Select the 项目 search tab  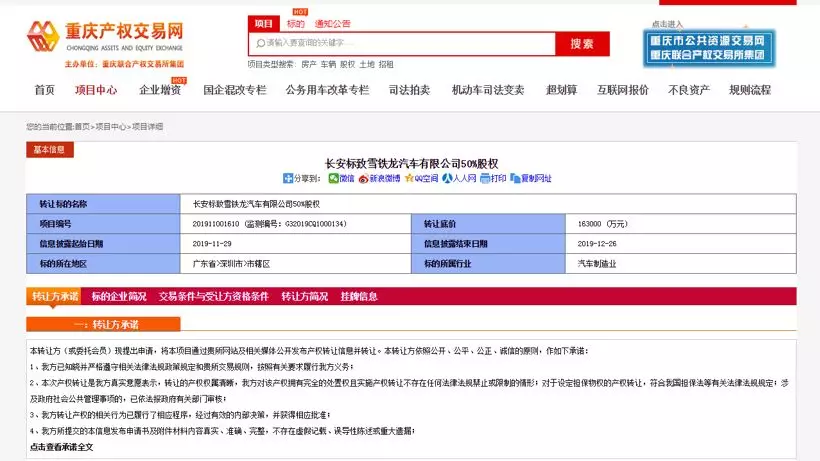pyautogui.click(x=264, y=24)
